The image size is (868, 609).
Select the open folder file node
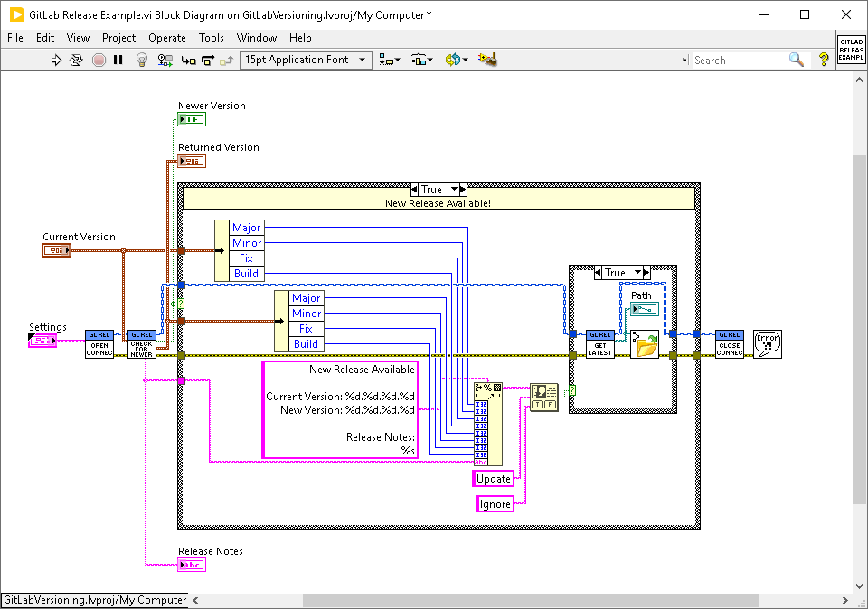(x=645, y=344)
